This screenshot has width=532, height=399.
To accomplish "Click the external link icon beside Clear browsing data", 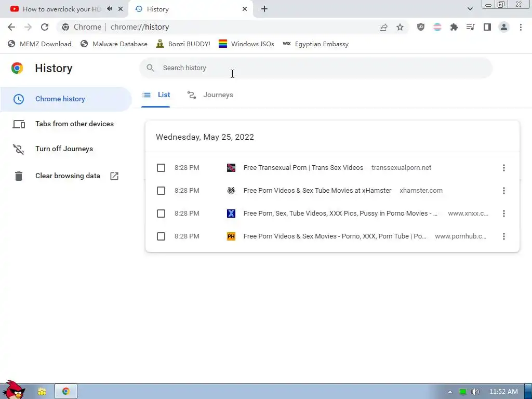I will 114,176.
